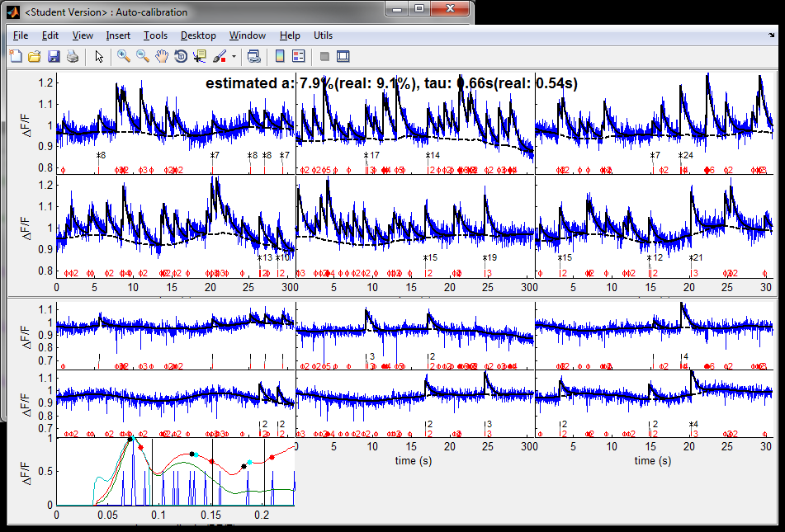Screen dimensions: 785x532
Task: Click the 'estimated a: 7.9%' title text
Action: 270,83
